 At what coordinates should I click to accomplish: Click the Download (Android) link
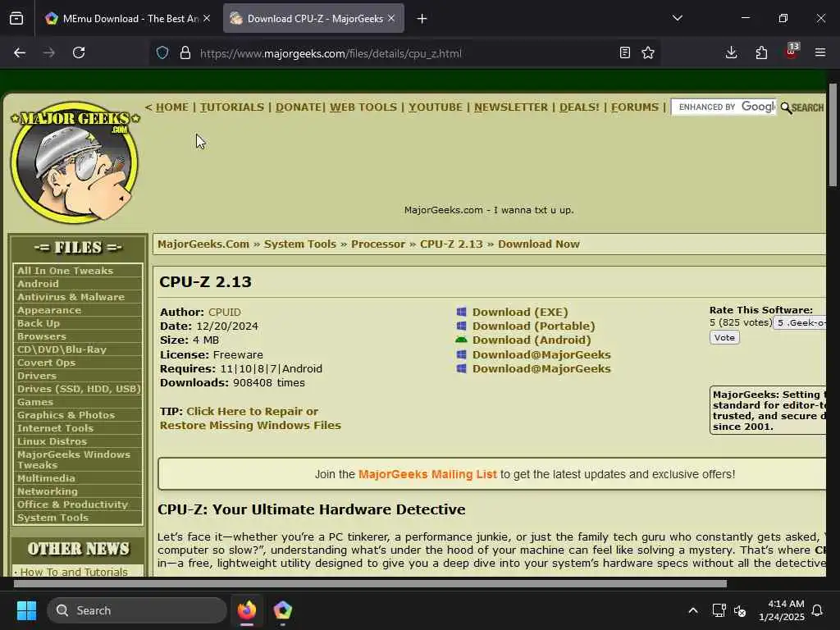532,340
